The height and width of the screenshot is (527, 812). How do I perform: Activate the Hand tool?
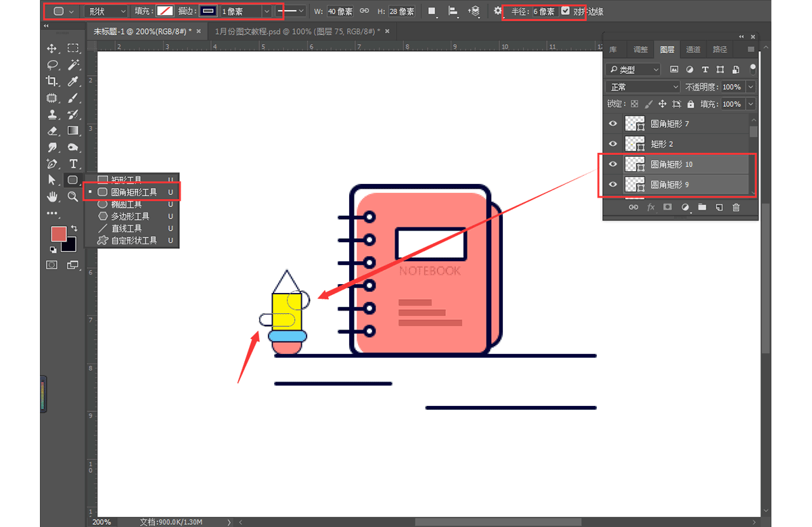(51, 196)
